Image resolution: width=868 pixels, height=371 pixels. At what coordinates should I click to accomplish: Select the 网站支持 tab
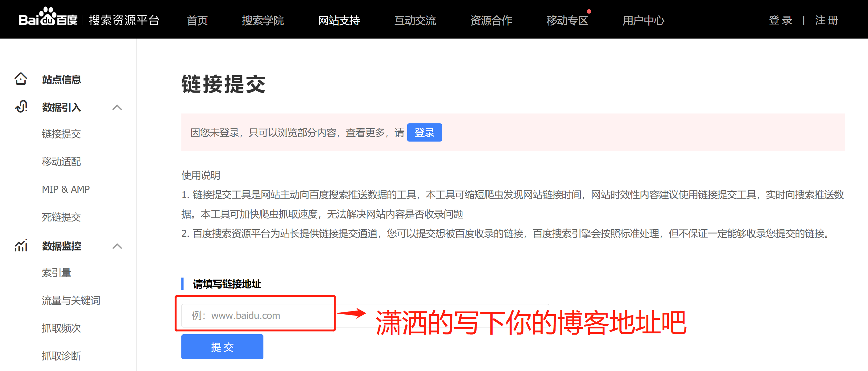339,20
